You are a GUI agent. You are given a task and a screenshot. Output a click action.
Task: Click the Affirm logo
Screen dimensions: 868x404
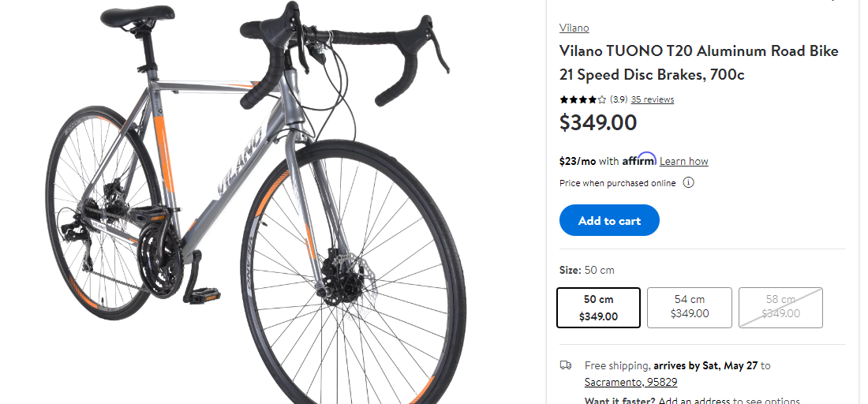click(638, 159)
